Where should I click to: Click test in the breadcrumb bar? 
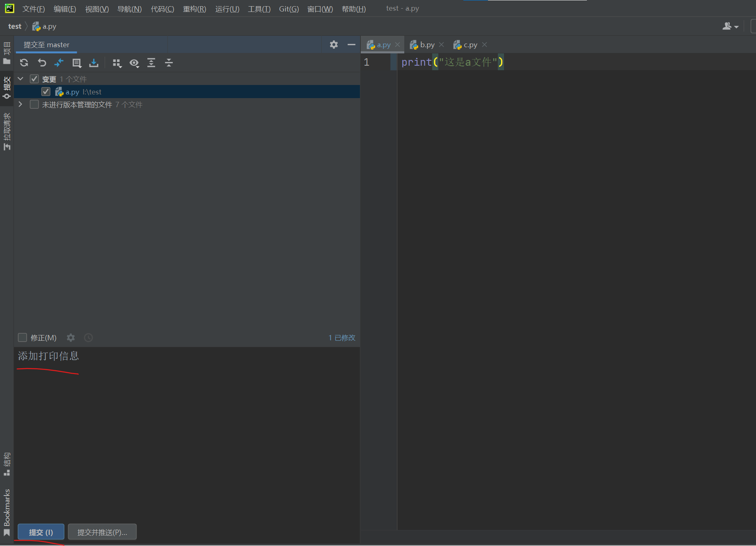tap(15, 26)
